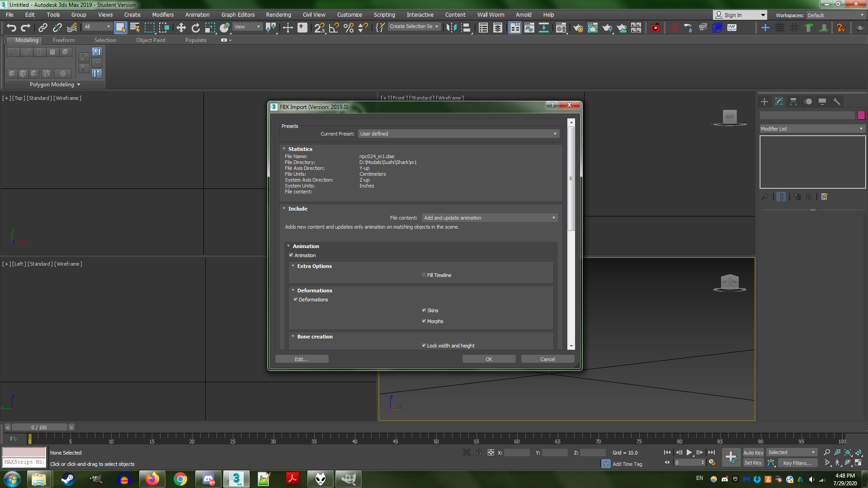Click the Sign In button
The image size is (868, 488).
[x=740, y=15]
